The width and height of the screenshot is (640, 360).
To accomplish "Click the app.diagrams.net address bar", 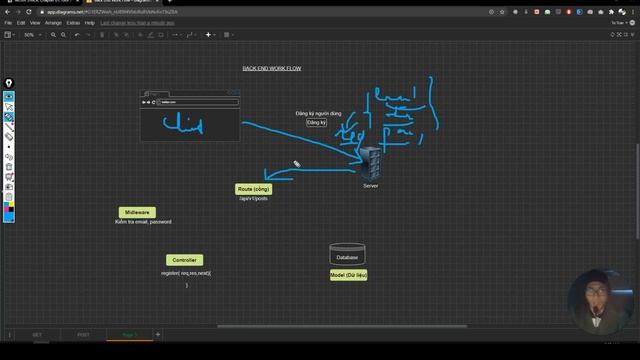I will point(261,12).
